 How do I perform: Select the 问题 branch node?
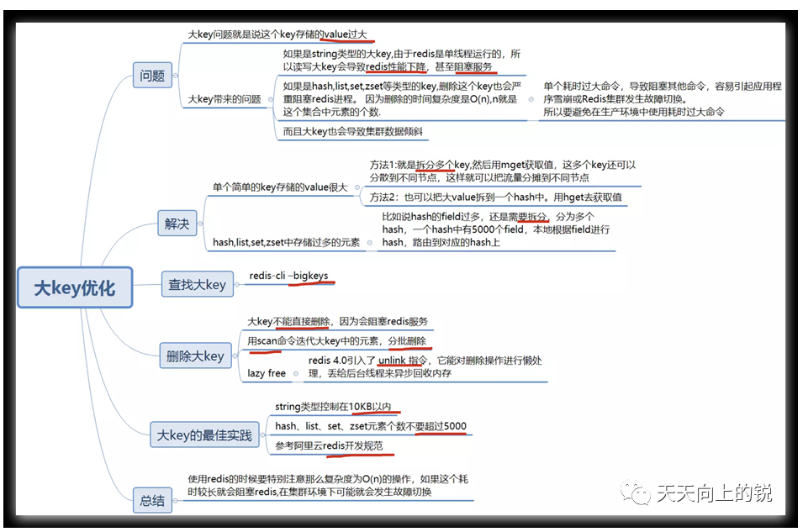pos(152,76)
